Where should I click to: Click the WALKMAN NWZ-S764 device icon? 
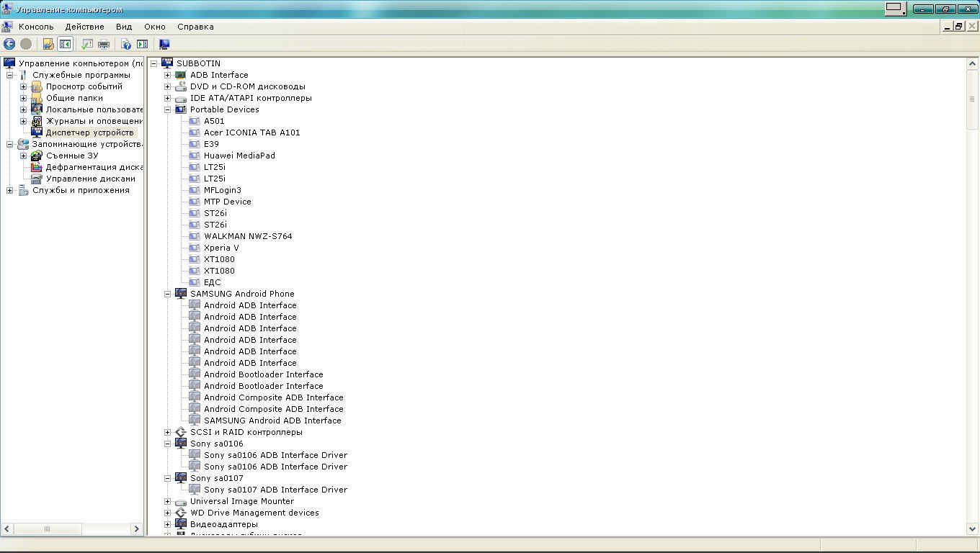[195, 236]
